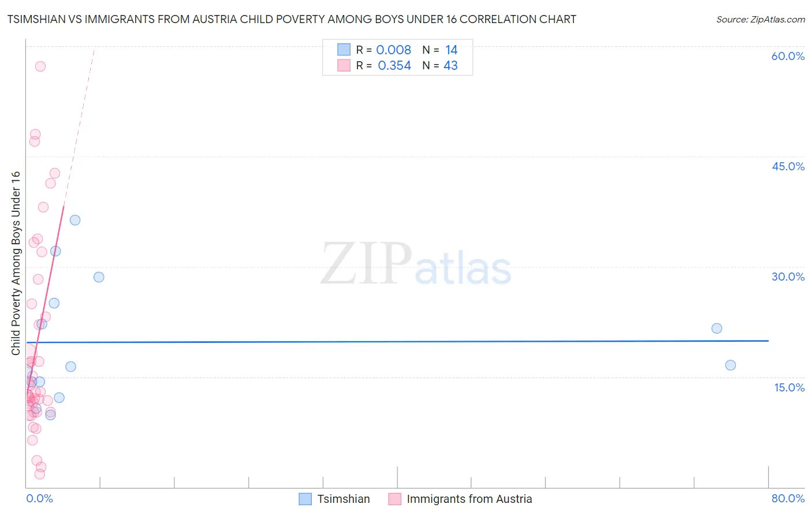The width and height of the screenshot is (812, 515).
Task: Click the 0.0% x-axis label
Action: coord(39,498)
